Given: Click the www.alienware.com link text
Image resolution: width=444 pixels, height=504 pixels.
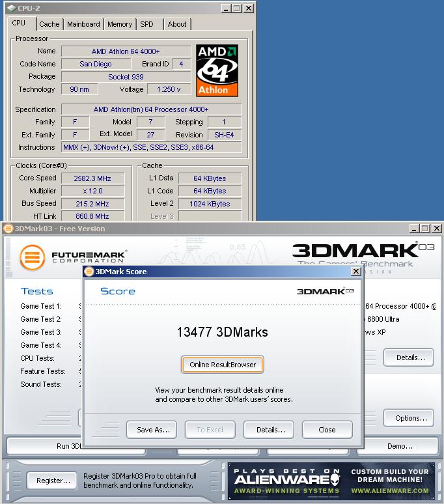Looking at the screenshot, I should click(390, 491).
